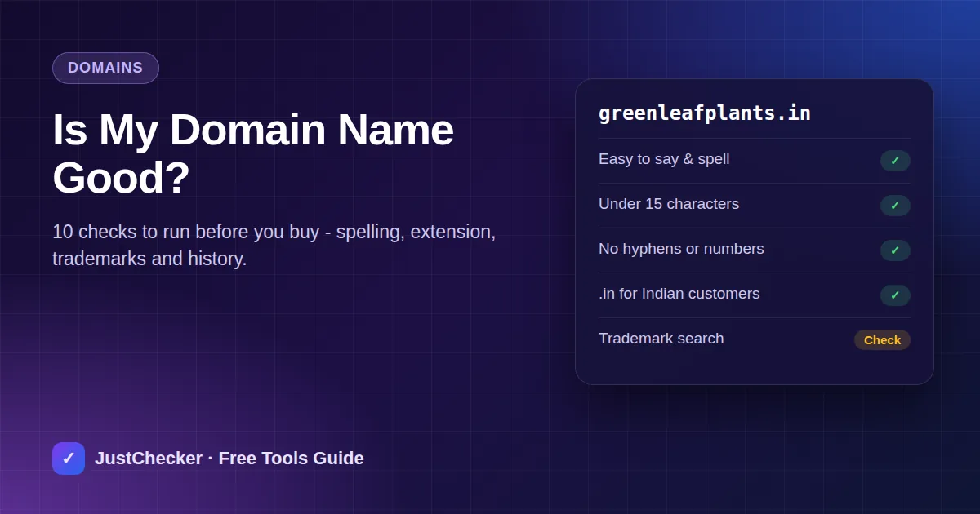Click the Under 15 characters label
The width and height of the screenshot is (980, 514).
[x=669, y=204]
